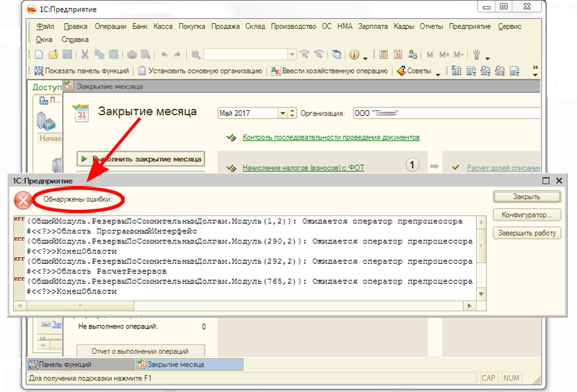Image resolution: width=577 pixels, height=392 pixels.
Task: Click the period stepper next to Май 2017
Action: coord(292,113)
